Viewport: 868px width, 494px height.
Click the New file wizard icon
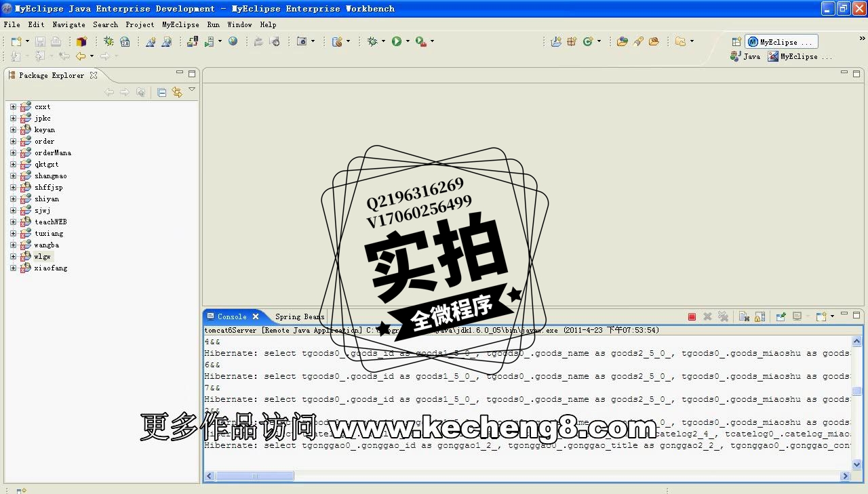click(x=16, y=41)
